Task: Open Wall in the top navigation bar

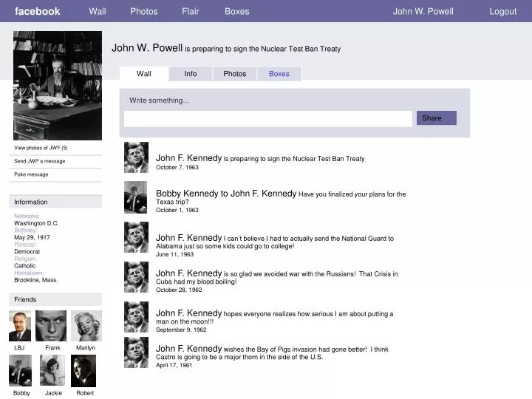Action: click(98, 11)
